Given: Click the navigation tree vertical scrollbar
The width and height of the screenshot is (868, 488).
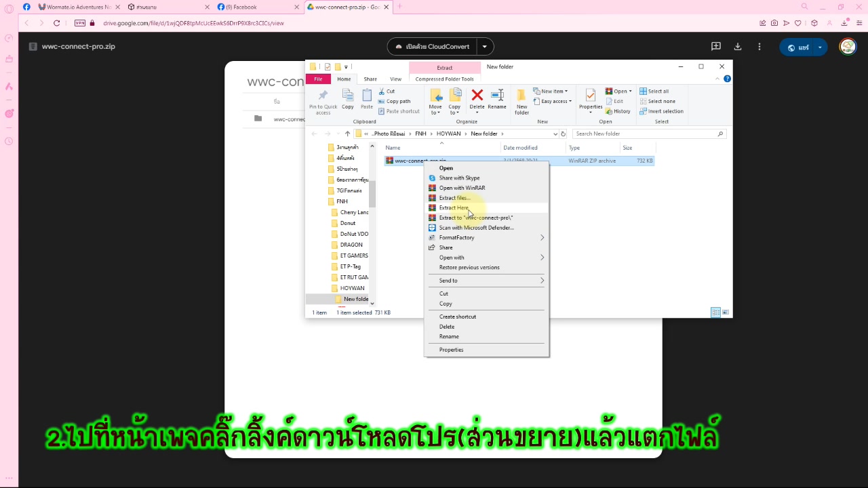Looking at the screenshot, I should [x=372, y=193].
